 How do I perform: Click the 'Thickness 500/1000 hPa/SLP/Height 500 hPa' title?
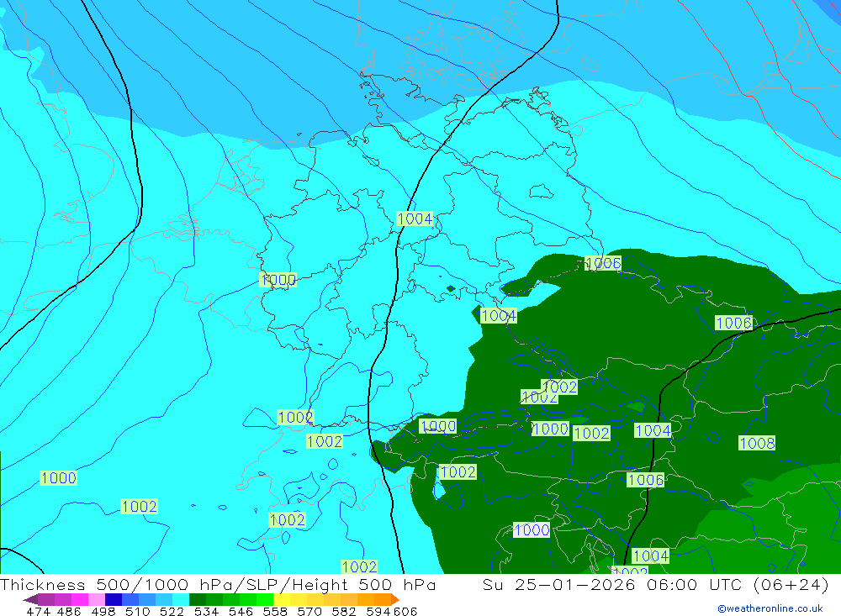pyautogui.click(x=218, y=584)
